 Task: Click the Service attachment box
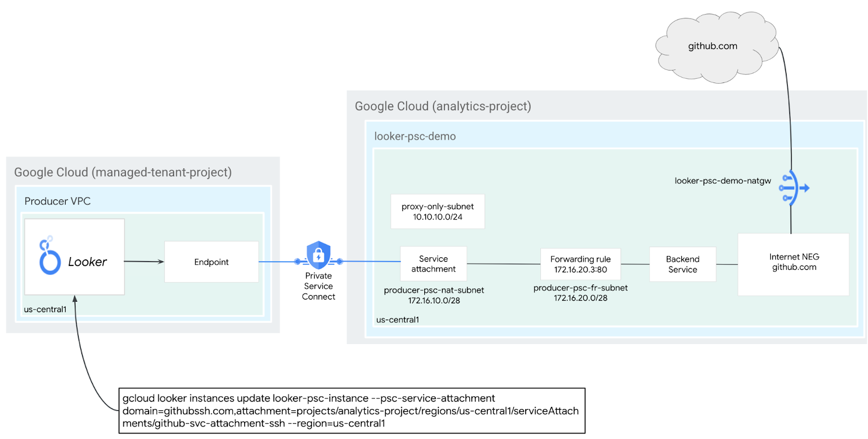(x=433, y=264)
